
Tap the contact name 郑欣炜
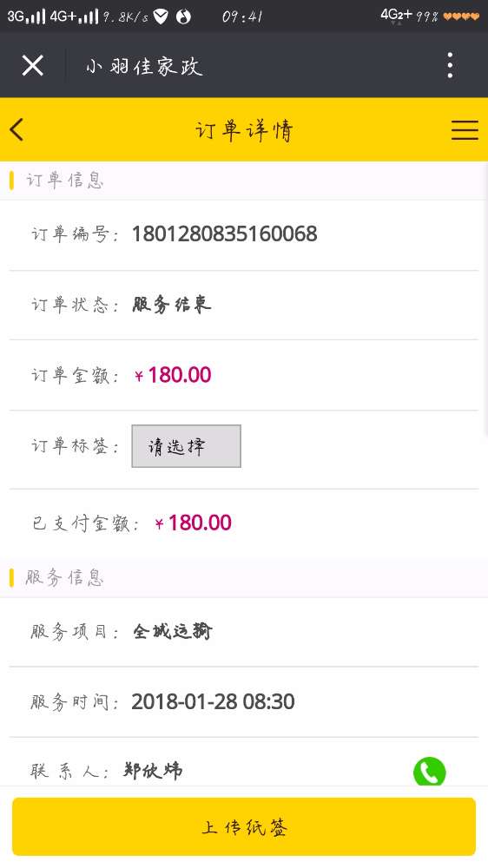[x=153, y=771]
